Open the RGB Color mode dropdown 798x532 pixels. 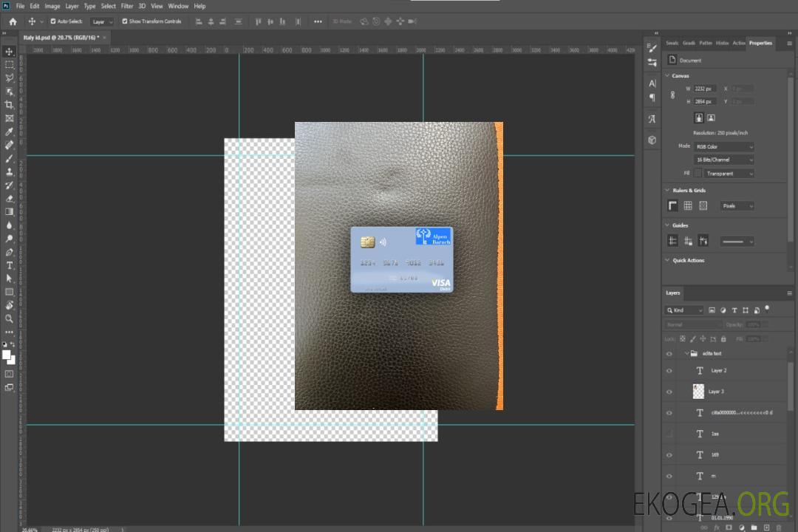(723, 147)
